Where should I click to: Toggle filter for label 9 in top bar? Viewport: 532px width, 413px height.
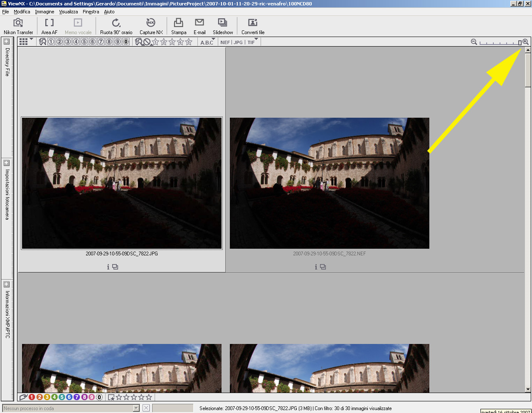pyautogui.click(x=118, y=42)
